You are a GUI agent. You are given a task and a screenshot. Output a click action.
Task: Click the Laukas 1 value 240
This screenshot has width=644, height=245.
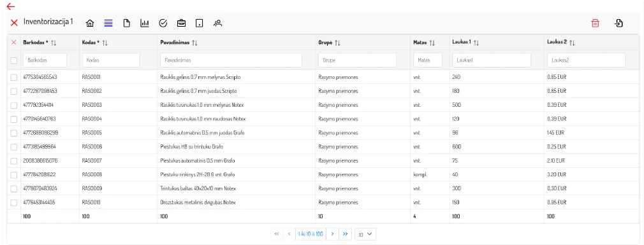(x=457, y=77)
